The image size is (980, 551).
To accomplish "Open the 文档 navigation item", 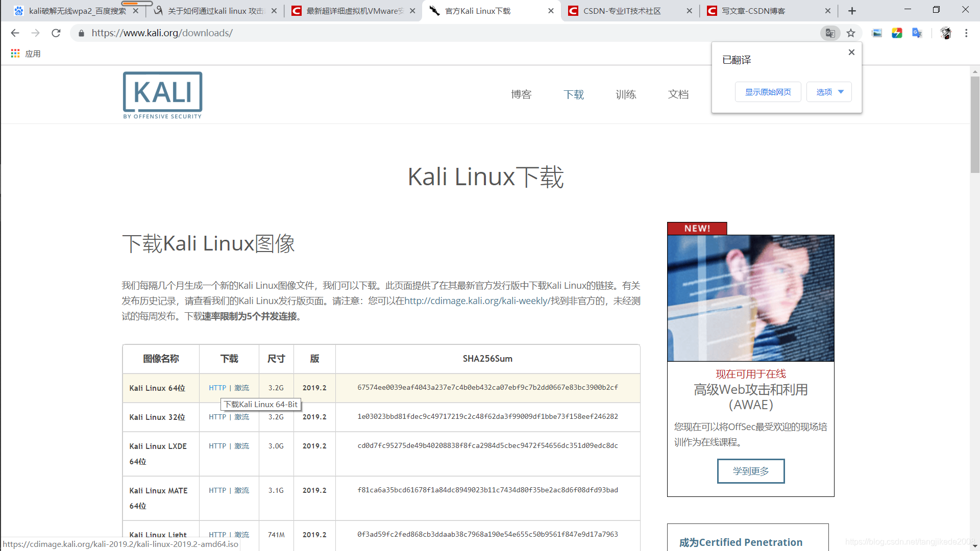I will pos(678,94).
